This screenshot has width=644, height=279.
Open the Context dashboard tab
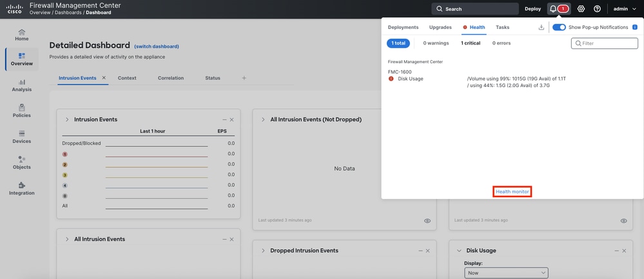click(127, 78)
